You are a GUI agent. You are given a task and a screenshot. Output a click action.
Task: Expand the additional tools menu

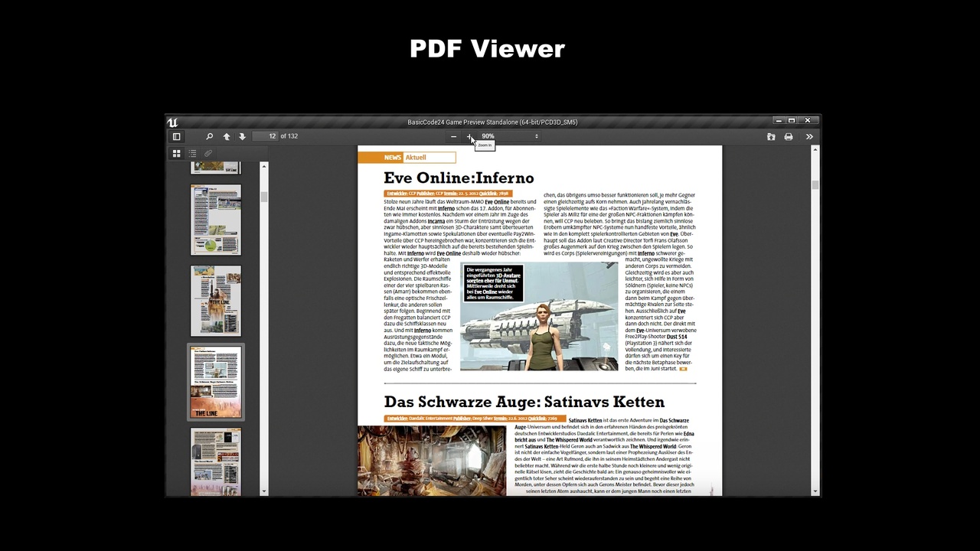[809, 136]
